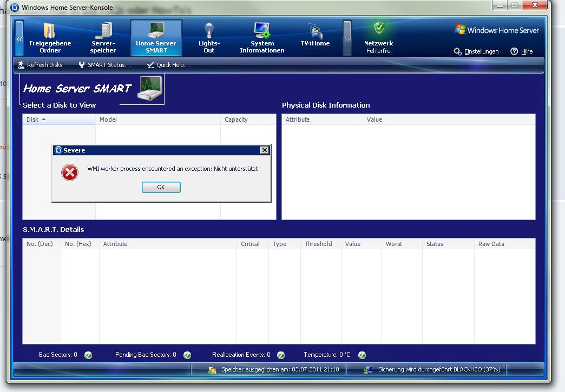Sort by the Type column

pyautogui.click(x=285, y=244)
